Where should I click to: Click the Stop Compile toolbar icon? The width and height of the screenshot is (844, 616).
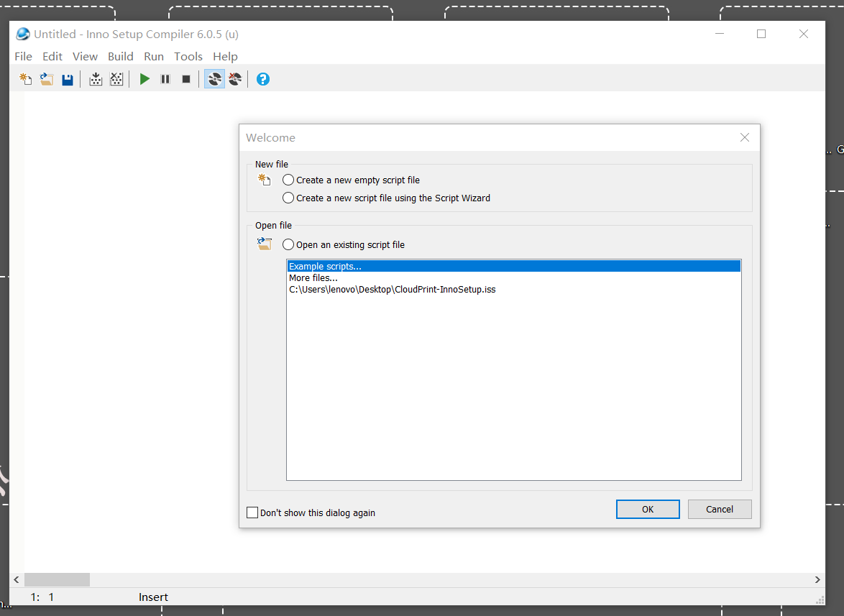point(116,79)
